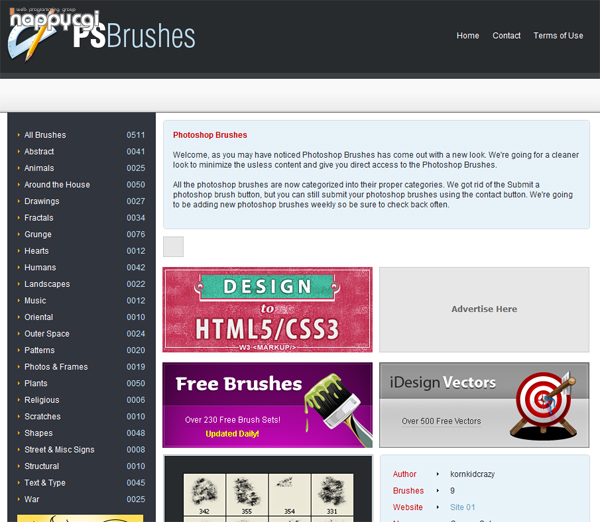Screen dimensions: 600x522
Task: Click the 0511 count beside All Brushes
Action: coord(136,135)
